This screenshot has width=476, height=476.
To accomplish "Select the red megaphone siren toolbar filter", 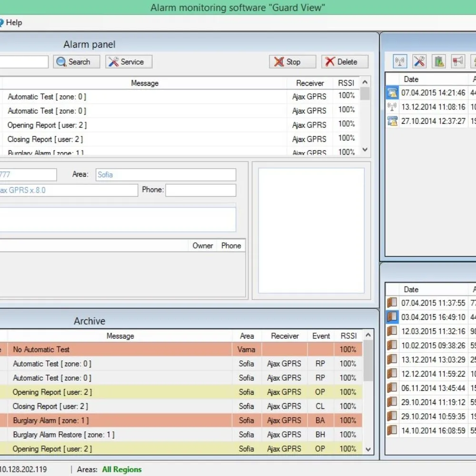I will pos(458,61).
